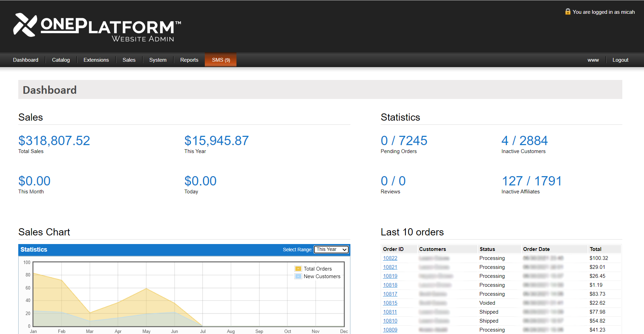Open the Sales menu

click(x=129, y=60)
